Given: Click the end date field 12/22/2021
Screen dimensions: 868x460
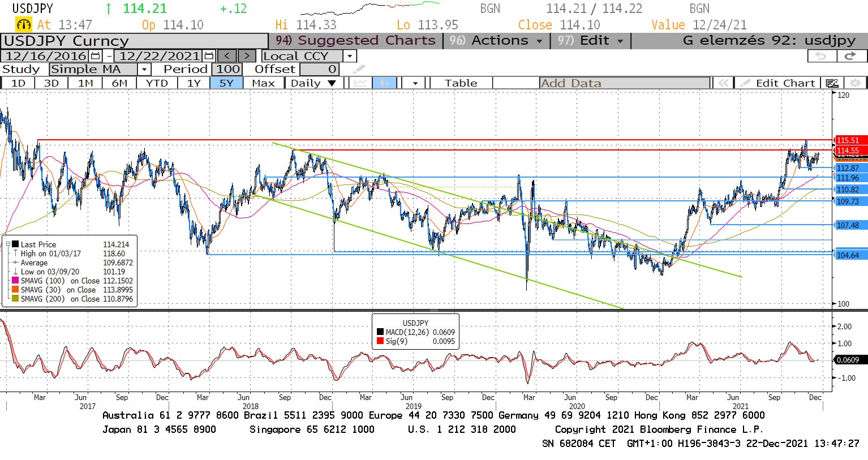Looking at the screenshot, I should tap(159, 56).
